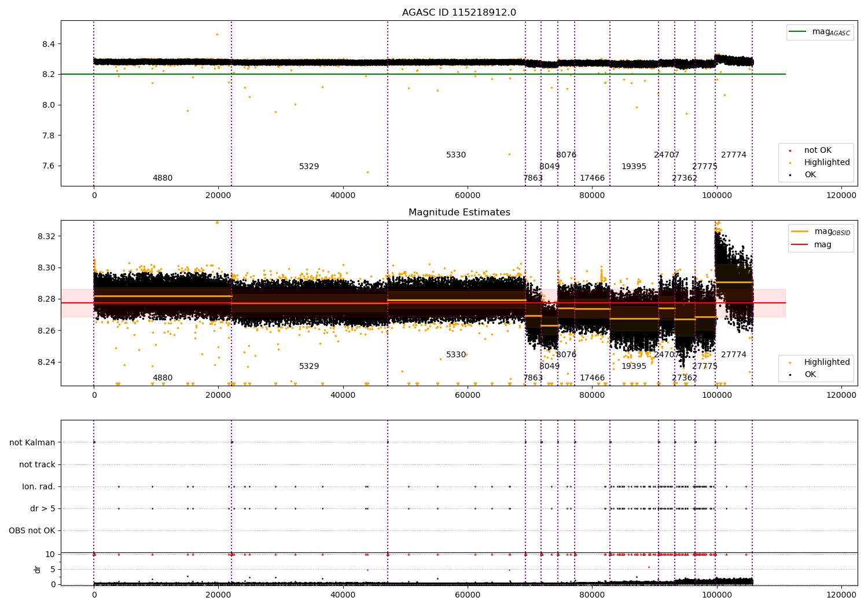Click OBSID label 4880 in Magnitude Estimates plot
The height and width of the screenshot is (608, 868).
[x=163, y=378]
